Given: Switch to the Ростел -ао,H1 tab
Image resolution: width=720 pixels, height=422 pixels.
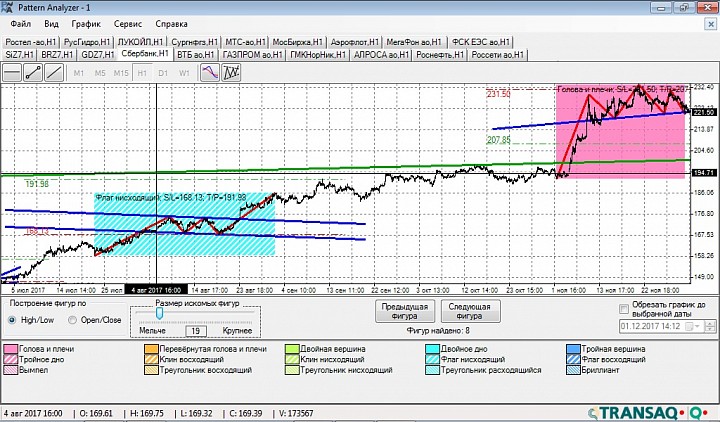Looking at the screenshot, I should coord(31,42).
